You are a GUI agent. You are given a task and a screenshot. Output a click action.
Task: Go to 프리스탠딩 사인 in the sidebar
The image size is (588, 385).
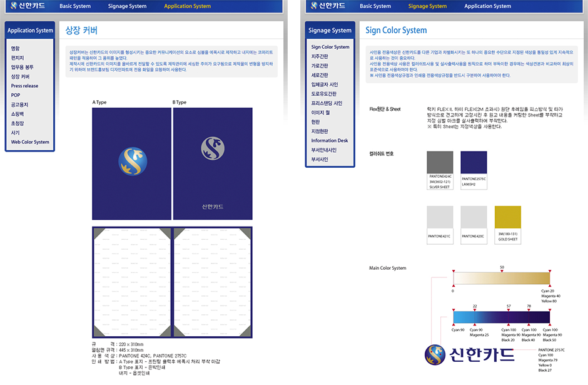[327, 103]
